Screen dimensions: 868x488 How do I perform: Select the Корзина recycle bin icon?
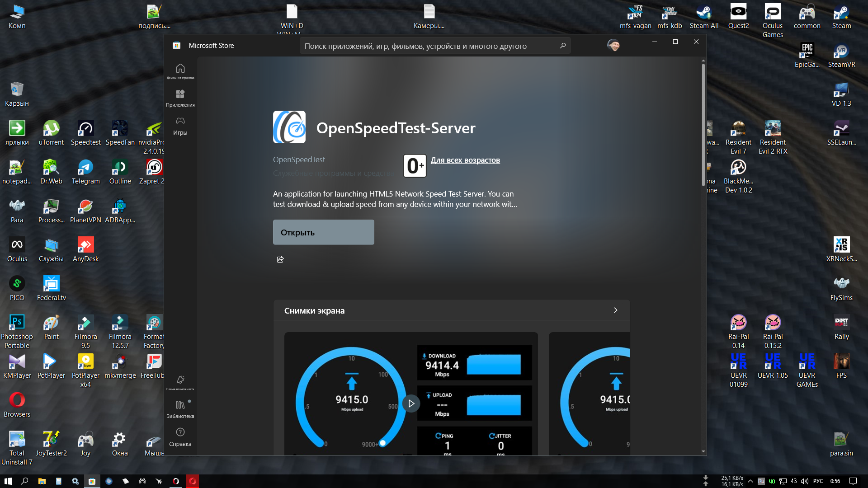(17, 94)
